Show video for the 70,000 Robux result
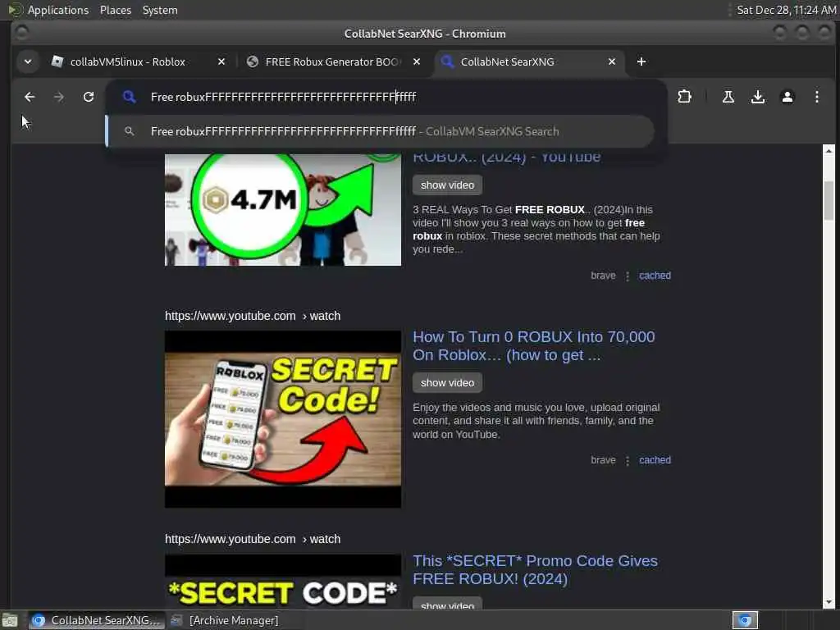The height and width of the screenshot is (630, 840). [447, 383]
